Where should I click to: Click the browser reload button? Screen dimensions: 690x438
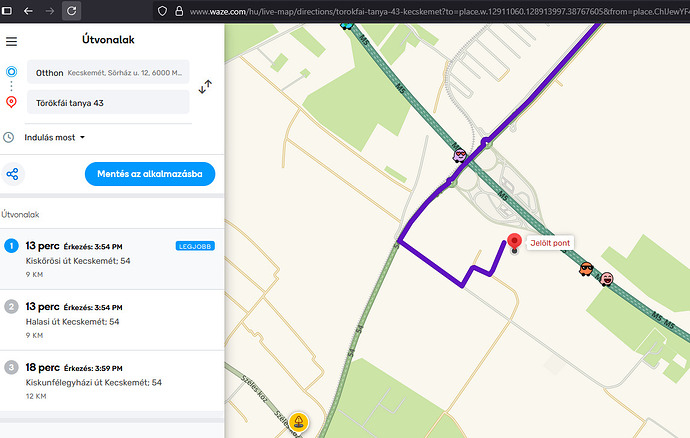[x=71, y=11]
